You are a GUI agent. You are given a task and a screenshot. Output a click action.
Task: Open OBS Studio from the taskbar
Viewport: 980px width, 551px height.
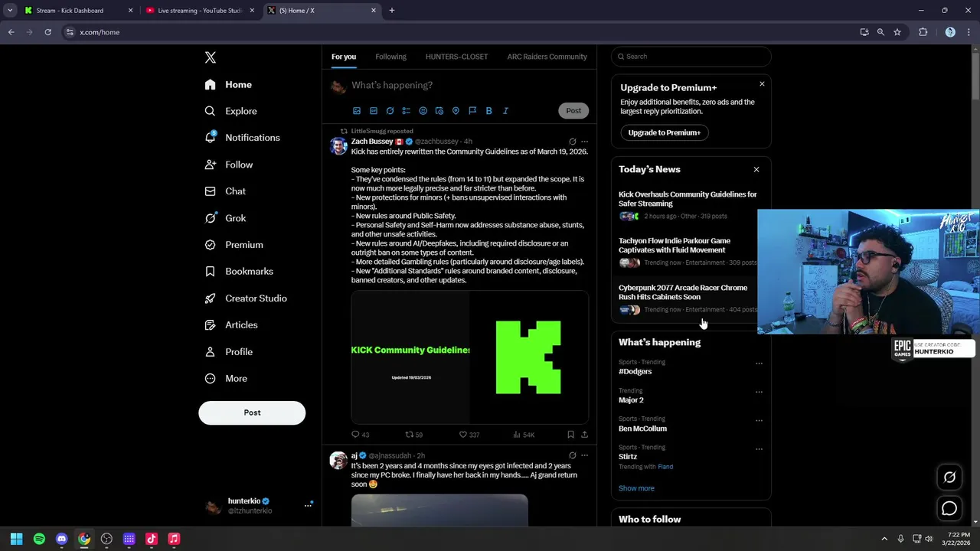point(106,539)
